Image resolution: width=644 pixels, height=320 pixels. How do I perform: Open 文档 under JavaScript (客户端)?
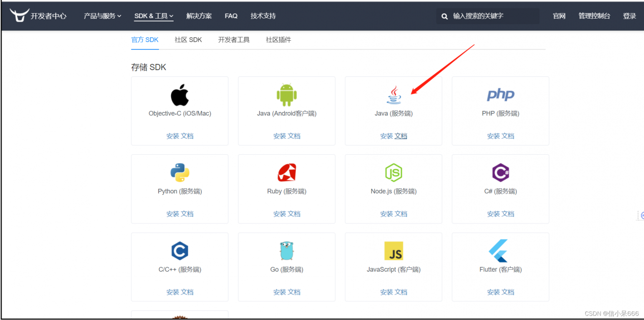pos(401,292)
